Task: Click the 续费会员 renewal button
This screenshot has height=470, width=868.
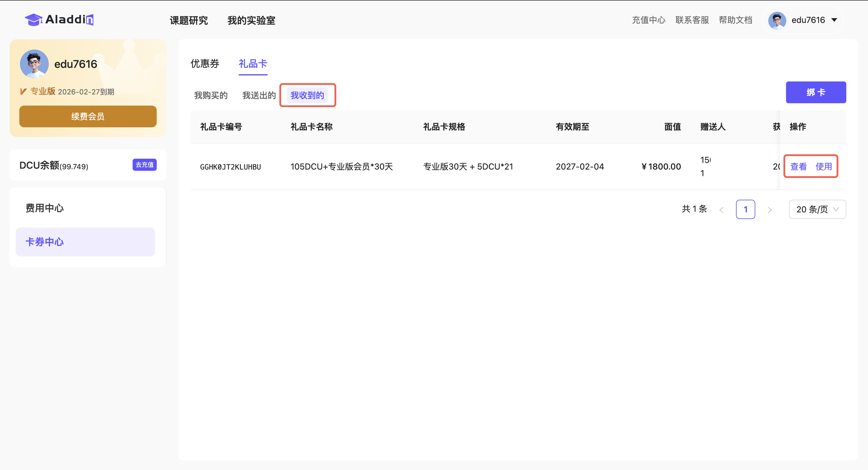Action: tap(88, 116)
